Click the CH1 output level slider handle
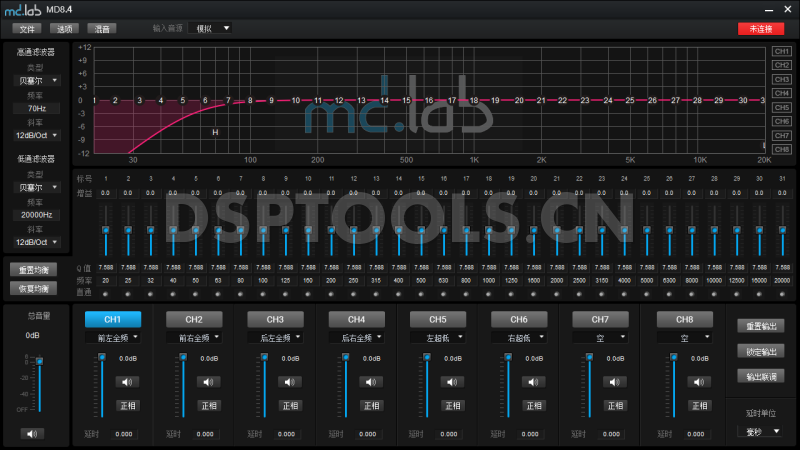Viewport: 800px width, 450px height. tap(102, 357)
